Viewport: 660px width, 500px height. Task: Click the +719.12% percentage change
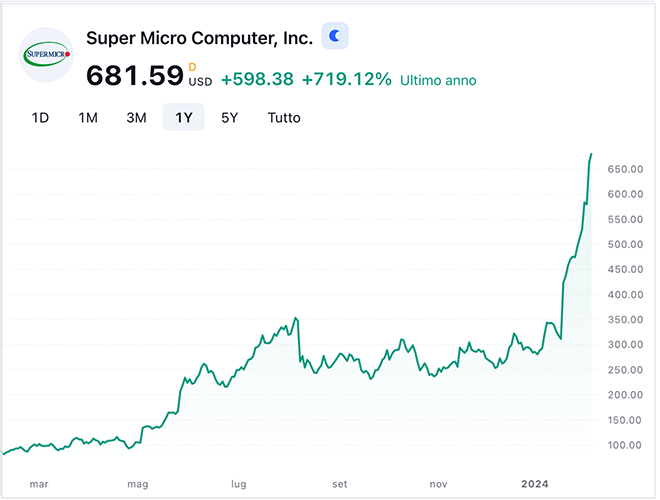pyautogui.click(x=346, y=79)
